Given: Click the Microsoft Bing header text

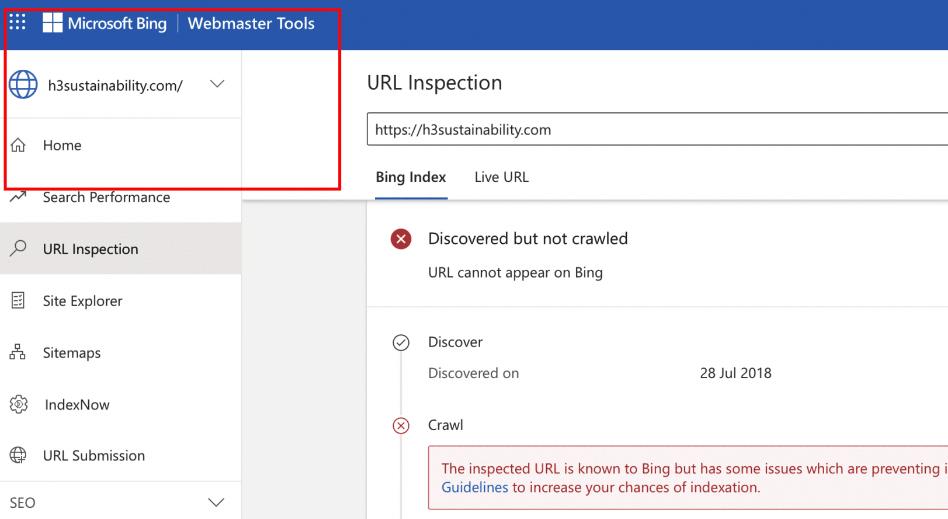Looking at the screenshot, I should coord(117,24).
